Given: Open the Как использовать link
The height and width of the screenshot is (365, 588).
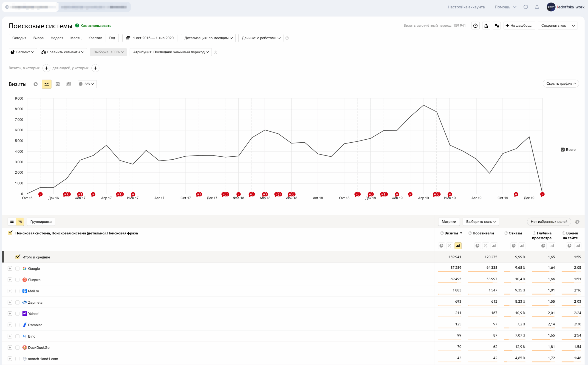Looking at the screenshot, I should 96,26.
